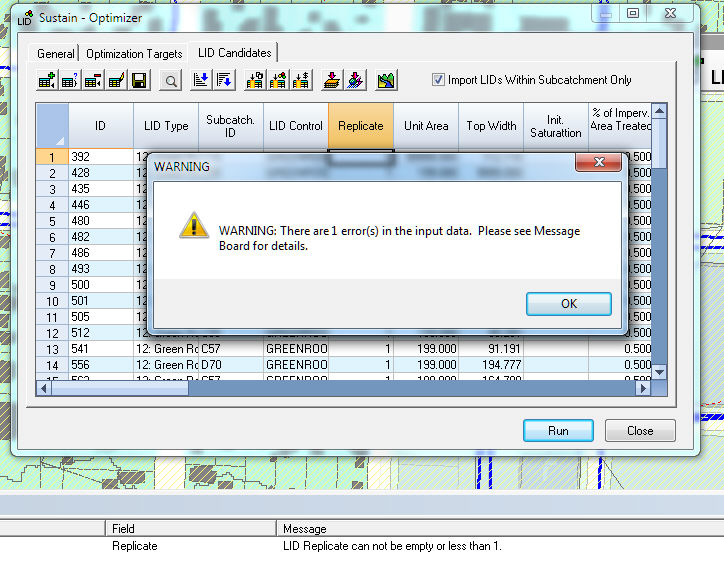Sort ascending using the blue arrow icon
Image resolution: width=724 pixels, height=561 pixels.
click(x=201, y=81)
